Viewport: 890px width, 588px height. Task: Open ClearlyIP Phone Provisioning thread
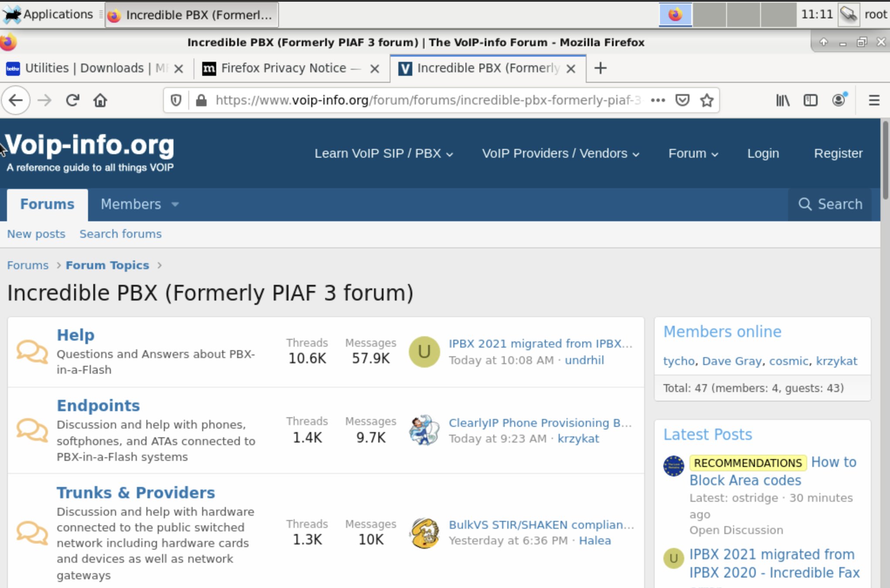(540, 423)
